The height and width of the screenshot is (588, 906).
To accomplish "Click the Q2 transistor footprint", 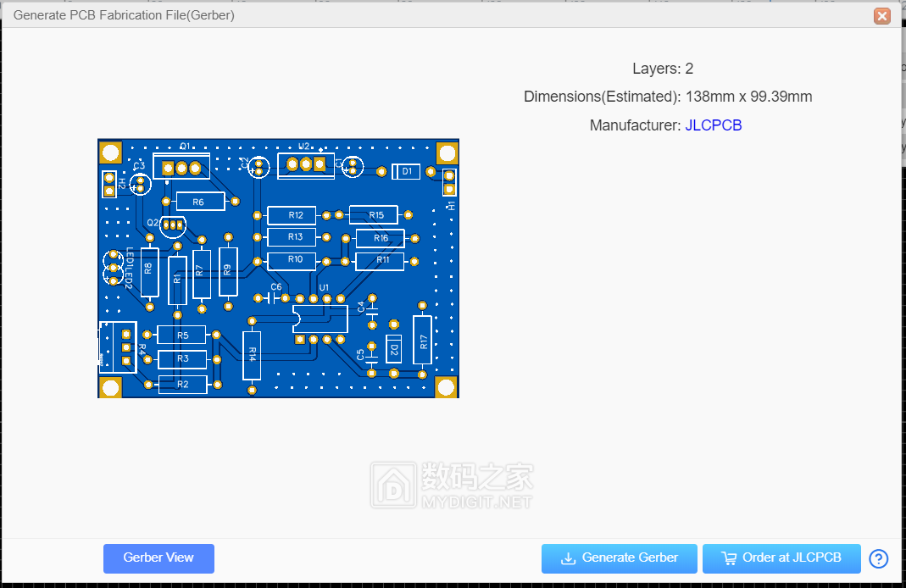I will 173,225.
